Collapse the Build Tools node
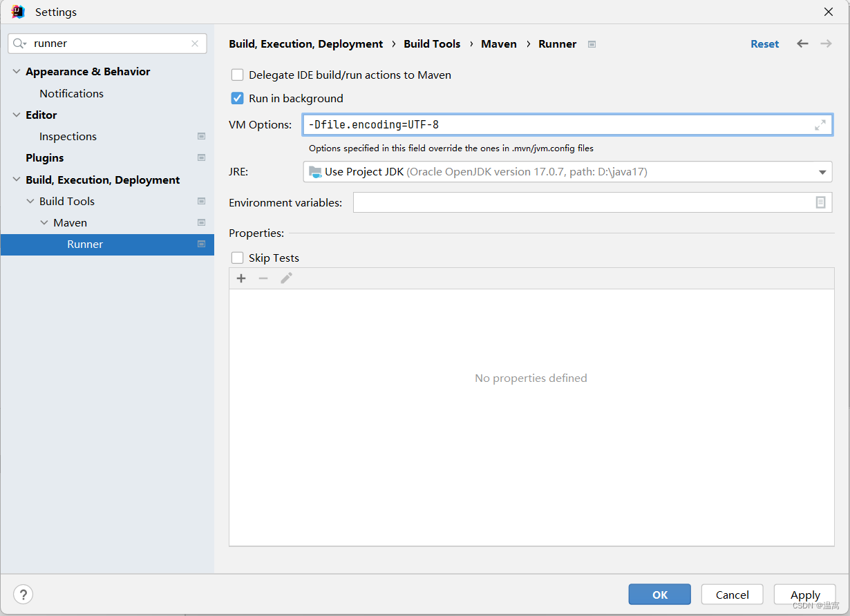 [x=30, y=202]
